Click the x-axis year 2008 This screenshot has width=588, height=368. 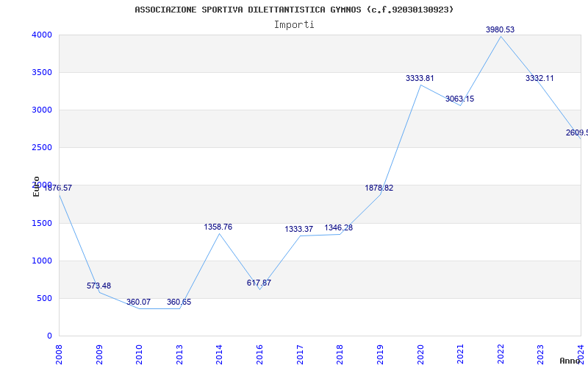click(59, 354)
